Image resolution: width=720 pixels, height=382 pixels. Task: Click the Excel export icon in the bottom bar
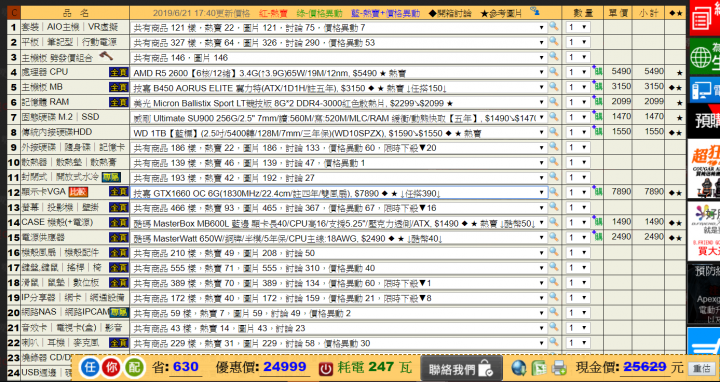(x=539, y=368)
